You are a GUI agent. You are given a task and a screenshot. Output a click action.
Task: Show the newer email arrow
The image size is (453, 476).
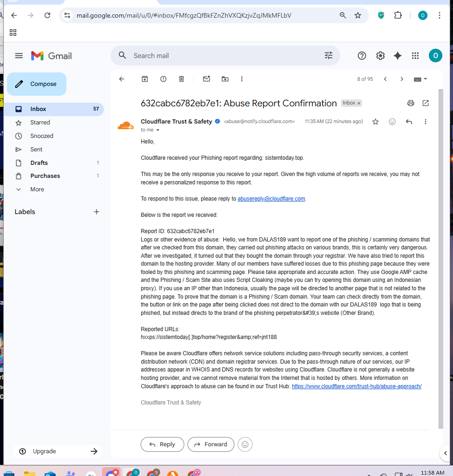coord(385,79)
